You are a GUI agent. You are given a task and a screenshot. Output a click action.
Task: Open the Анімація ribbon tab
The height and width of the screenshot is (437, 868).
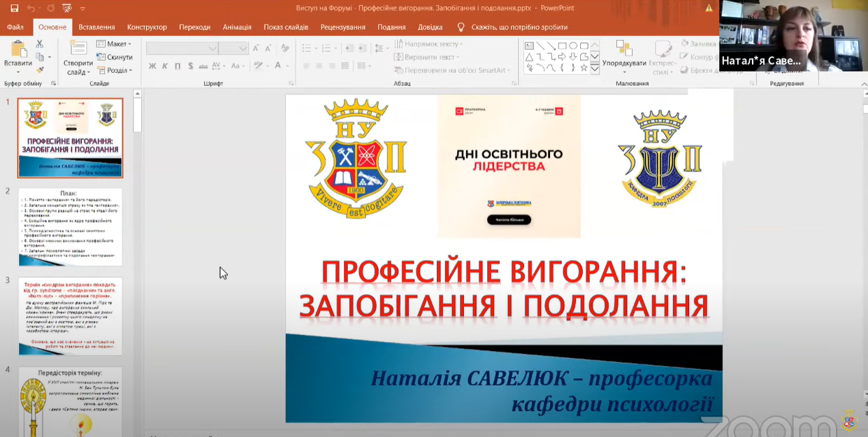click(x=237, y=27)
